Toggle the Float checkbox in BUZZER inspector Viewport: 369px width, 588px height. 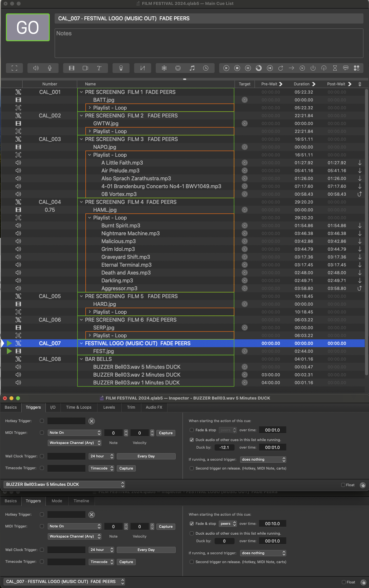(343, 485)
